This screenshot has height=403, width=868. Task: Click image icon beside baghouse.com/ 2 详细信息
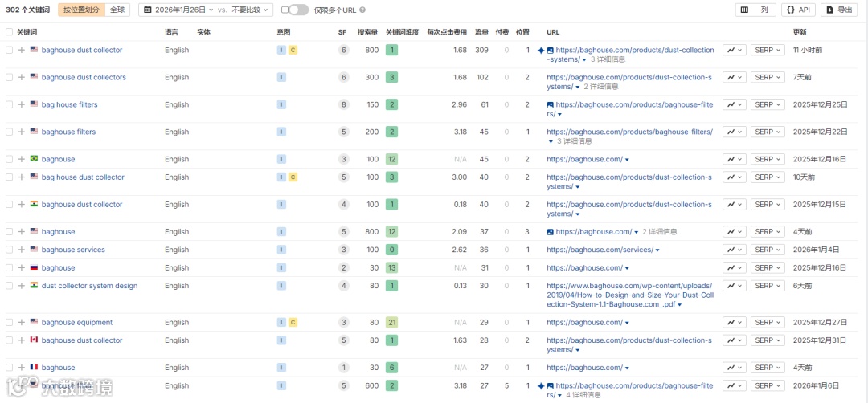551,232
